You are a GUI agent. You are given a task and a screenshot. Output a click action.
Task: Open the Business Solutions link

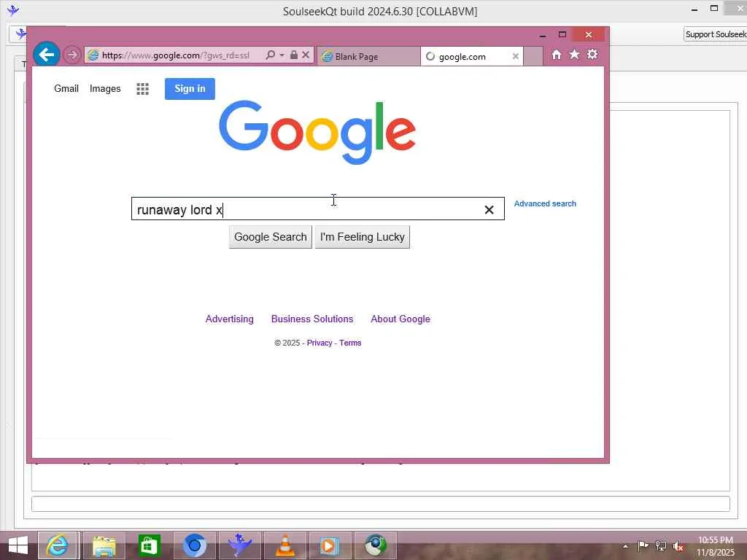tap(312, 319)
